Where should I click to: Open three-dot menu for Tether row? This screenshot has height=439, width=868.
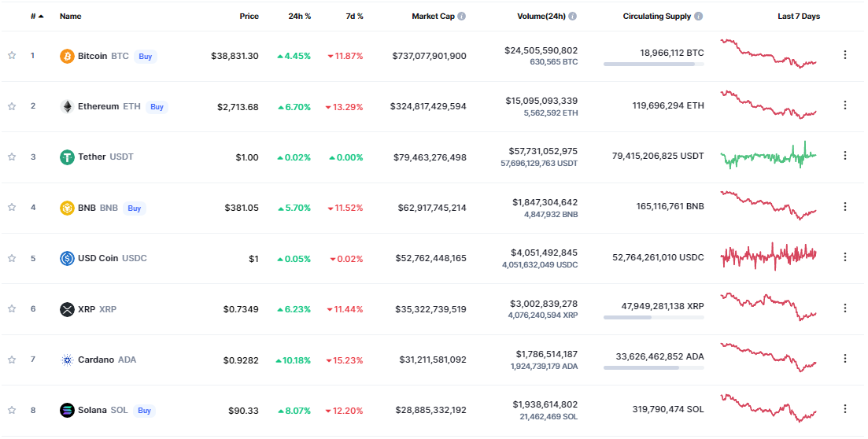point(844,156)
